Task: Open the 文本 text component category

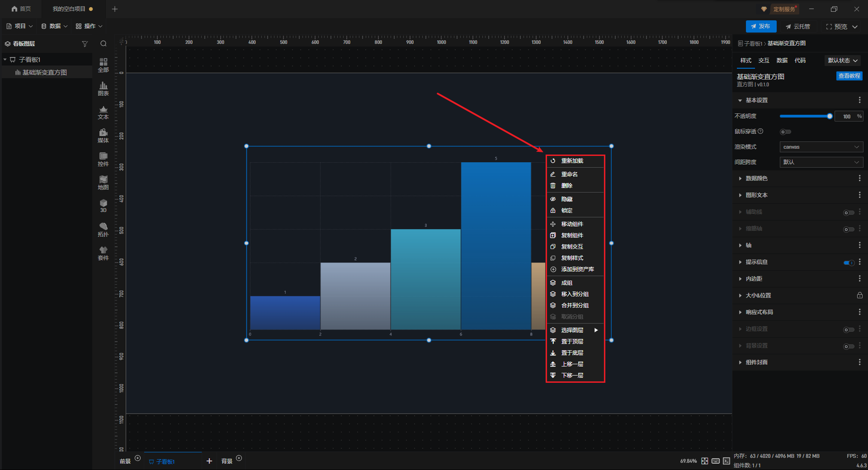Action: pyautogui.click(x=103, y=112)
